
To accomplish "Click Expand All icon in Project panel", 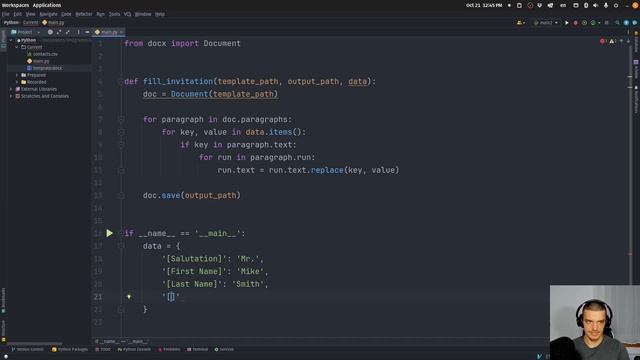I will (59, 32).
